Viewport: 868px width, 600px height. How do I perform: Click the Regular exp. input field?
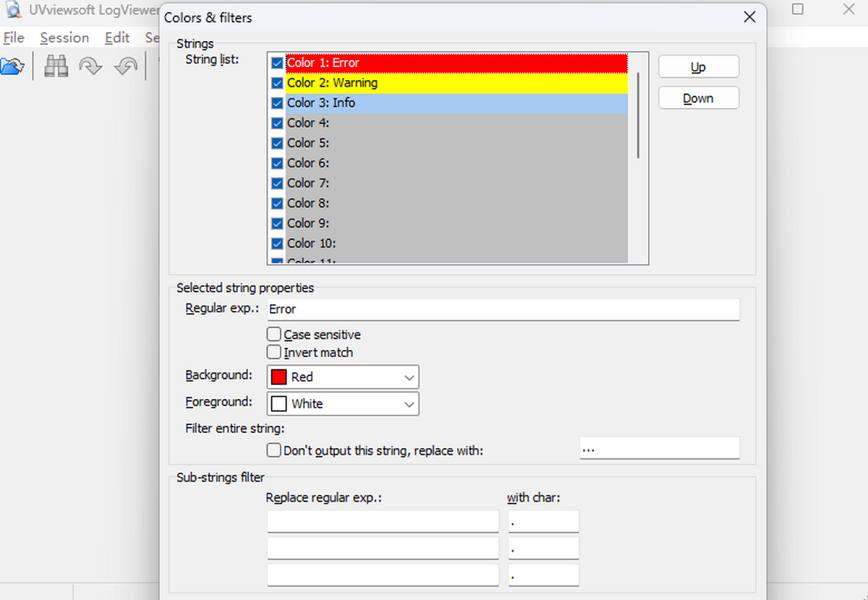(503, 309)
